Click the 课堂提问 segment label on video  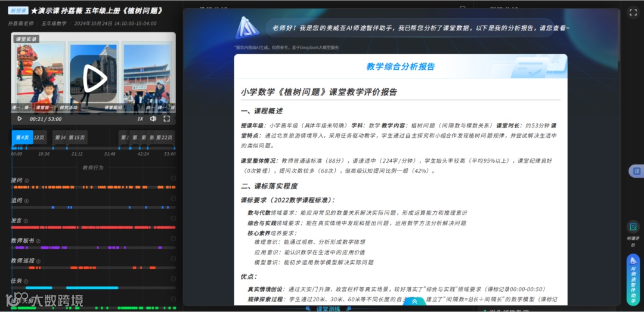113,108
